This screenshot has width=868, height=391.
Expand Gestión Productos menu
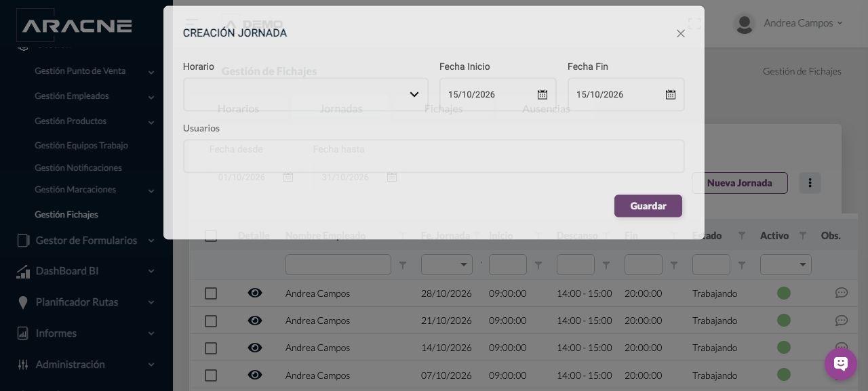(x=95, y=121)
